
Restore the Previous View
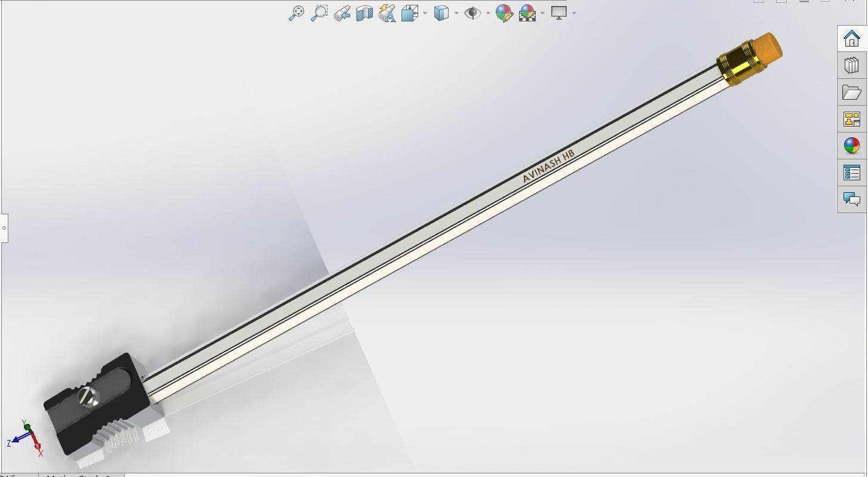(x=342, y=13)
